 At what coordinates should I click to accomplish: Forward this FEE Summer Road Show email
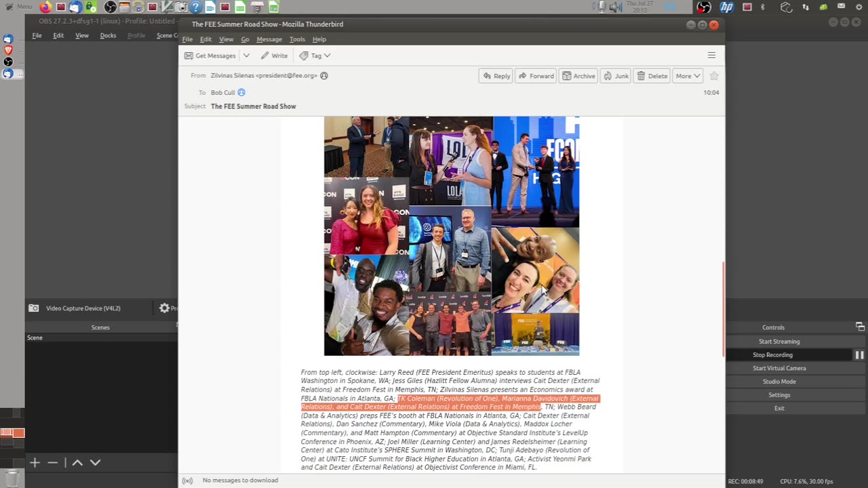point(536,76)
